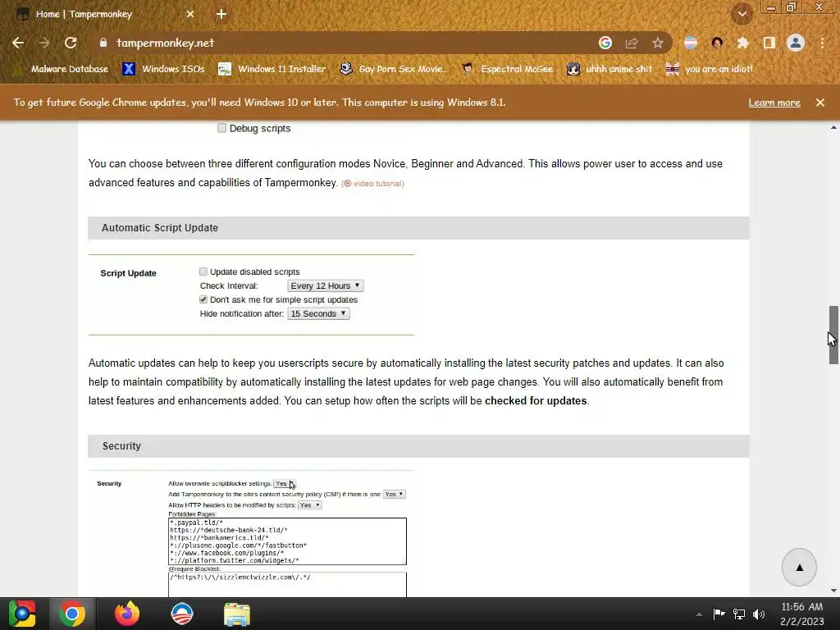Open the Google search icon in address bar
Viewport: 840px width, 630px height.
[x=605, y=43]
